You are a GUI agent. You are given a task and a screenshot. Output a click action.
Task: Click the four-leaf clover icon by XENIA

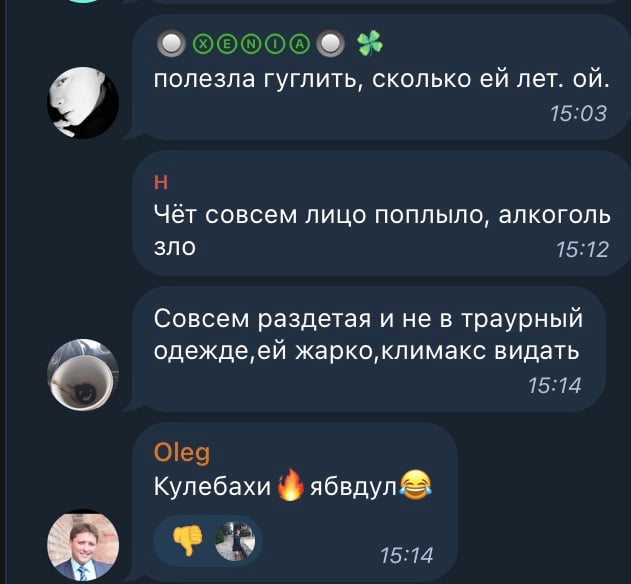tap(370, 43)
